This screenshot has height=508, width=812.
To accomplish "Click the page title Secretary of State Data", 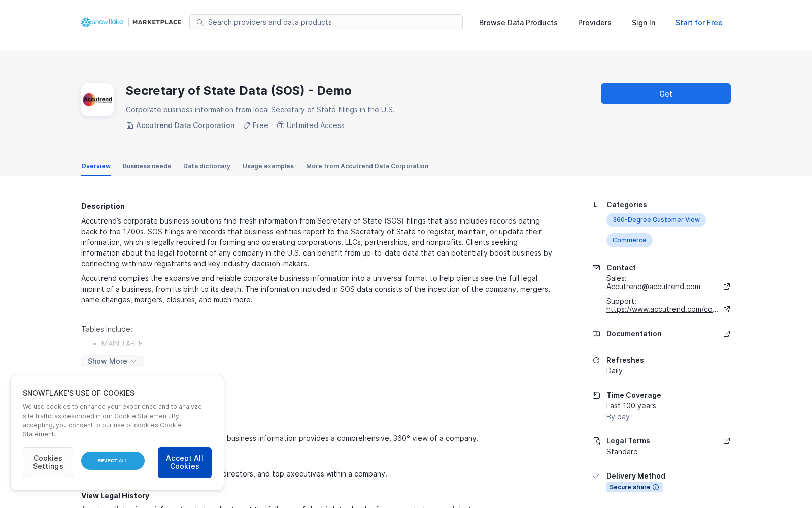I will [x=239, y=91].
